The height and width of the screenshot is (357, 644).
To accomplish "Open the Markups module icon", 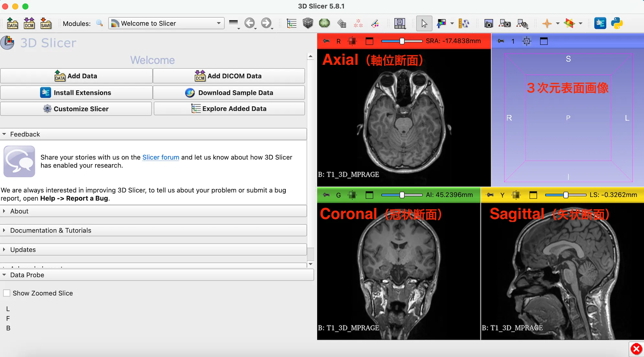I will [358, 23].
